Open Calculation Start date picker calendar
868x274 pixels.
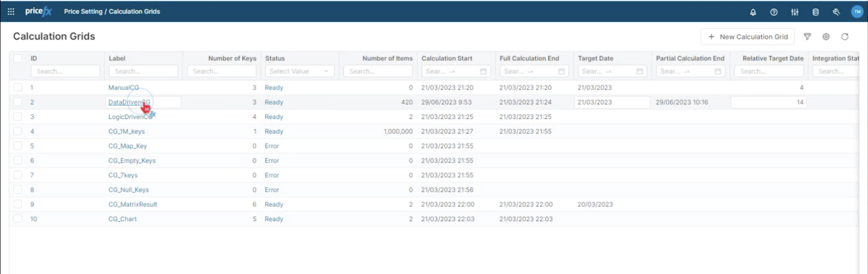(483, 71)
